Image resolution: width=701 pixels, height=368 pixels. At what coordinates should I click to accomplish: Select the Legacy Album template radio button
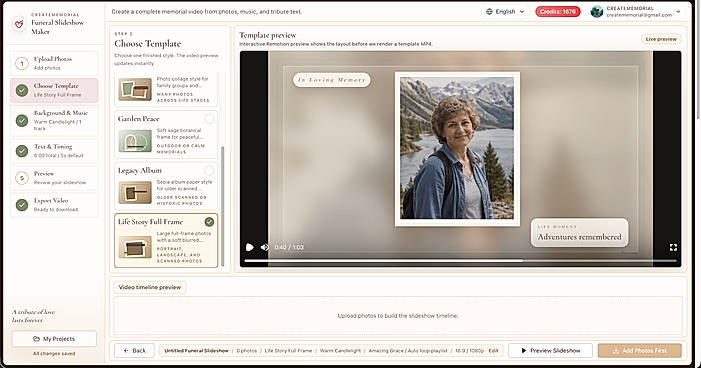coord(209,170)
